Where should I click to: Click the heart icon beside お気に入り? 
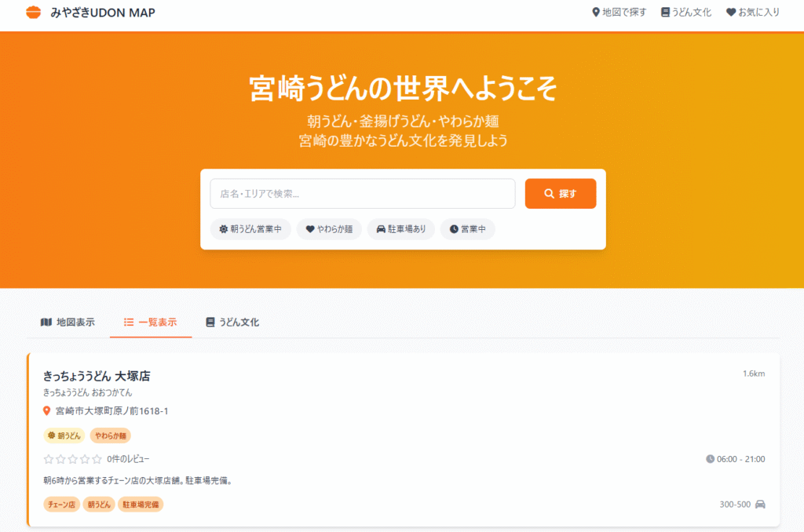click(x=731, y=13)
